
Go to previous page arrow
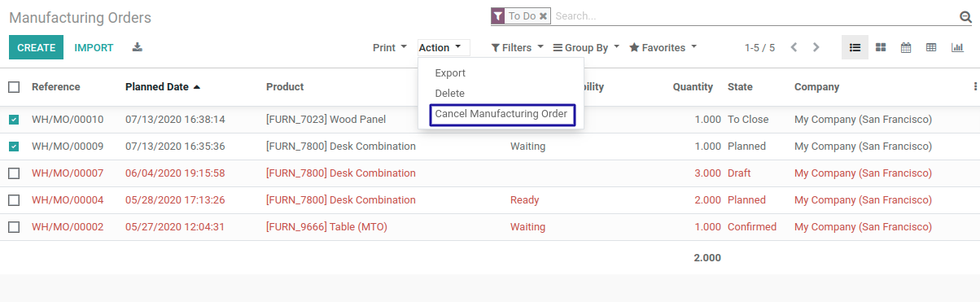[794, 48]
